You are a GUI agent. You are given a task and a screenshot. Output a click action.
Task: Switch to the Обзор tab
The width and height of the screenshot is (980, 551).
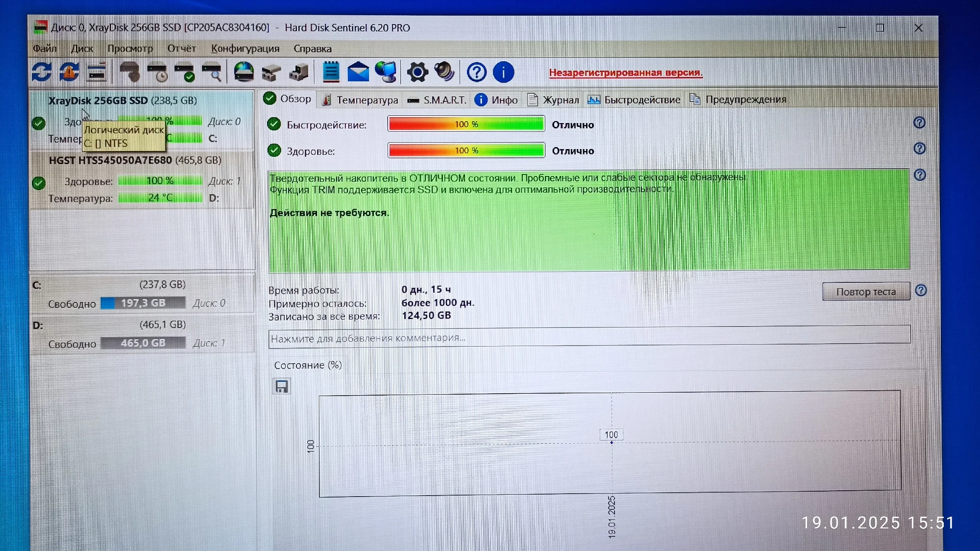pyautogui.click(x=288, y=99)
